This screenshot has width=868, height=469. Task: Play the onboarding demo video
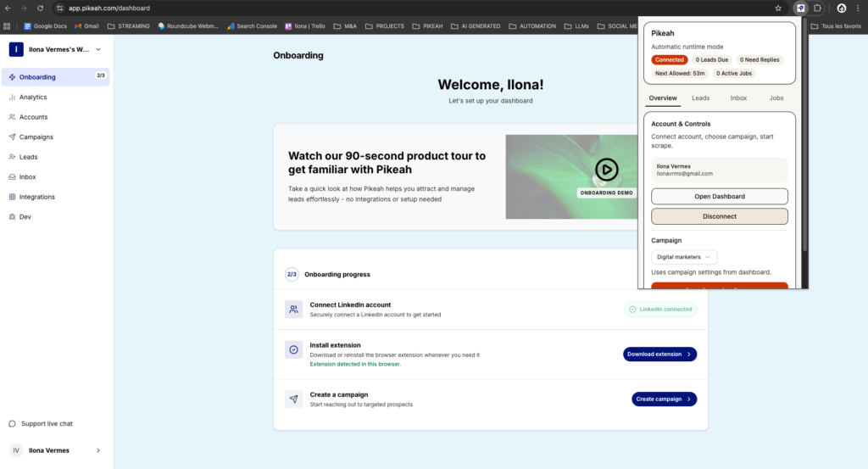point(606,170)
